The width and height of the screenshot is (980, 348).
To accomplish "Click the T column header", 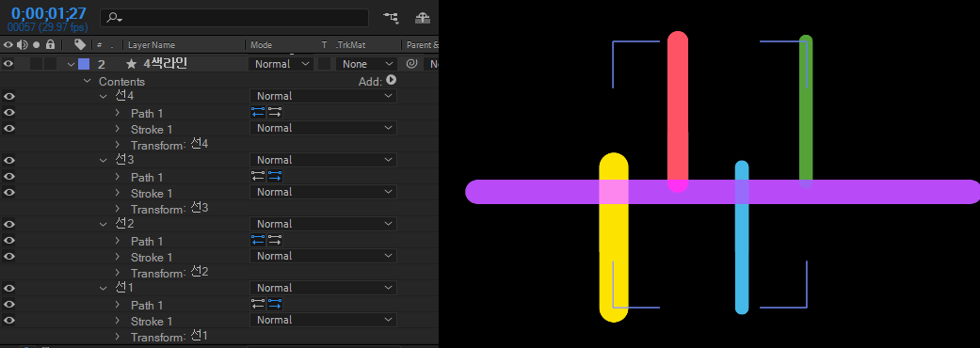I will pyautogui.click(x=324, y=45).
